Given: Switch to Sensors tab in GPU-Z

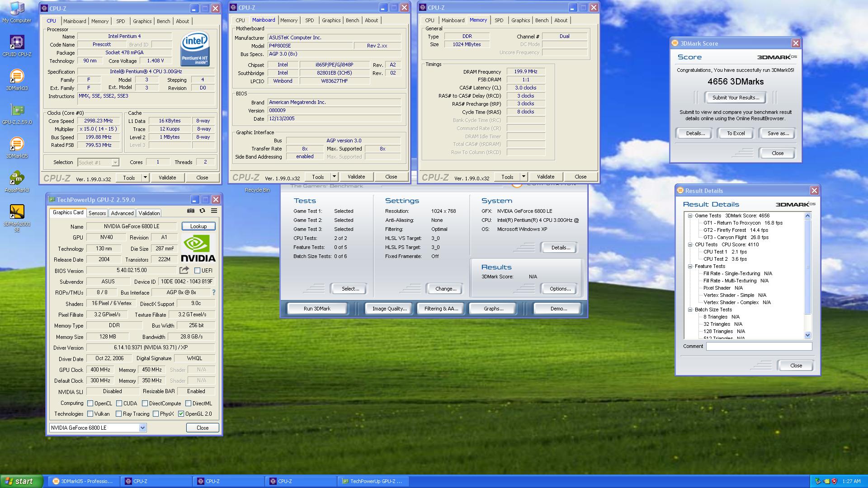Looking at the screenshot, I should (97, 213).
